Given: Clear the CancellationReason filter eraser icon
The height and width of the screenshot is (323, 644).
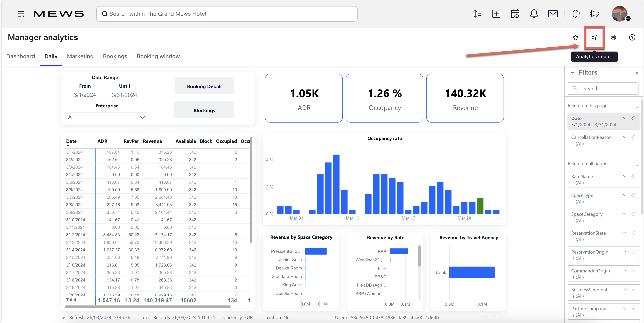Looking at the screenshot, I should 633,137.
